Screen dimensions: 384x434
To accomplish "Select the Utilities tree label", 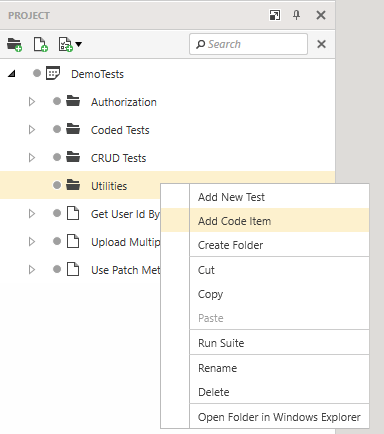I will pyautogui.click(x=109, y=186).
